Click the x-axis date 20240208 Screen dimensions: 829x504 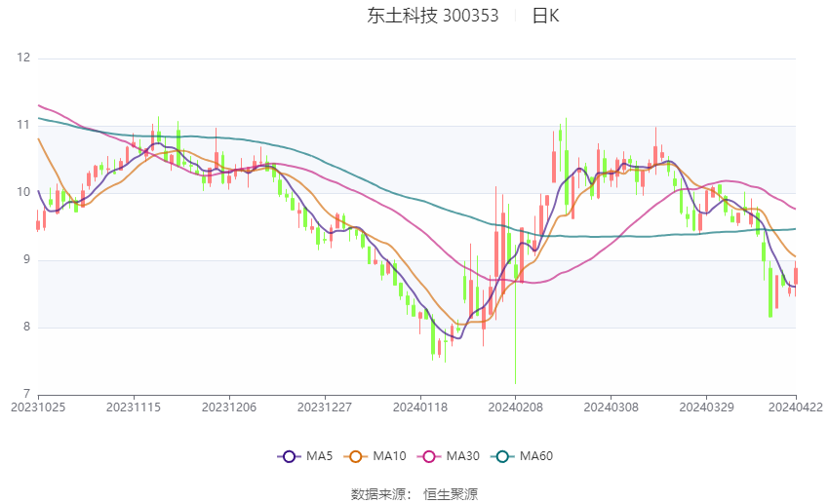[516, 407]
